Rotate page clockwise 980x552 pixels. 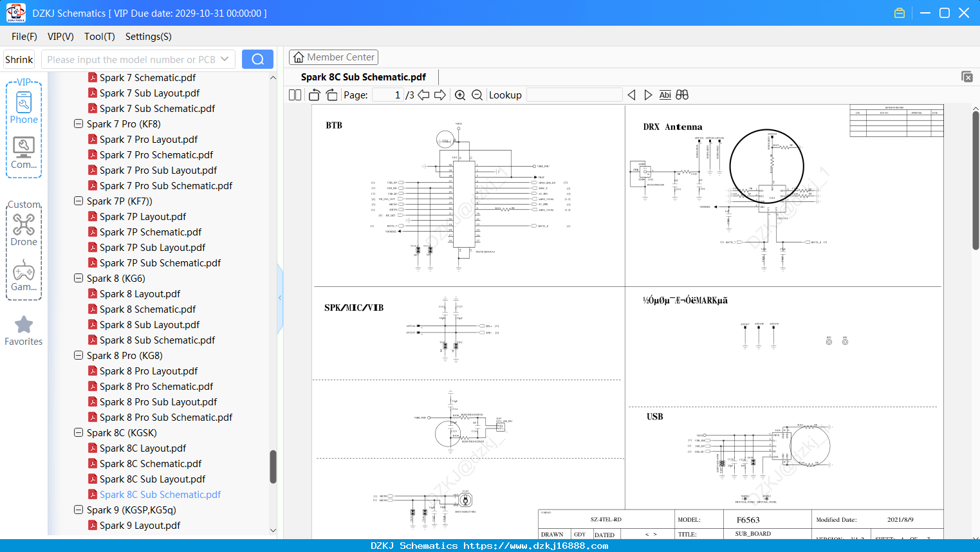click(331, 95)
